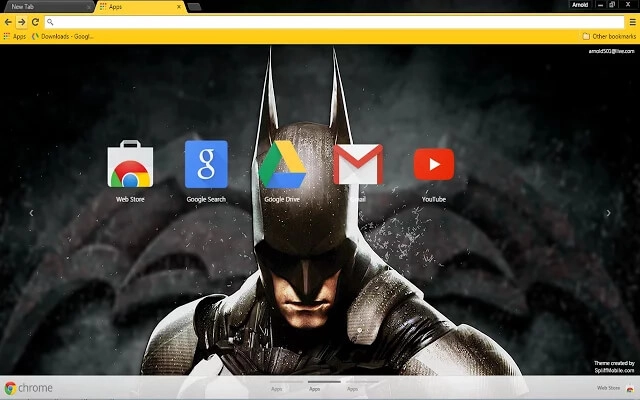Image resolution: width=640 pixels, height=400 pixels.
Task: Show previous apps page with left chevron
Action: coord(31,213)
